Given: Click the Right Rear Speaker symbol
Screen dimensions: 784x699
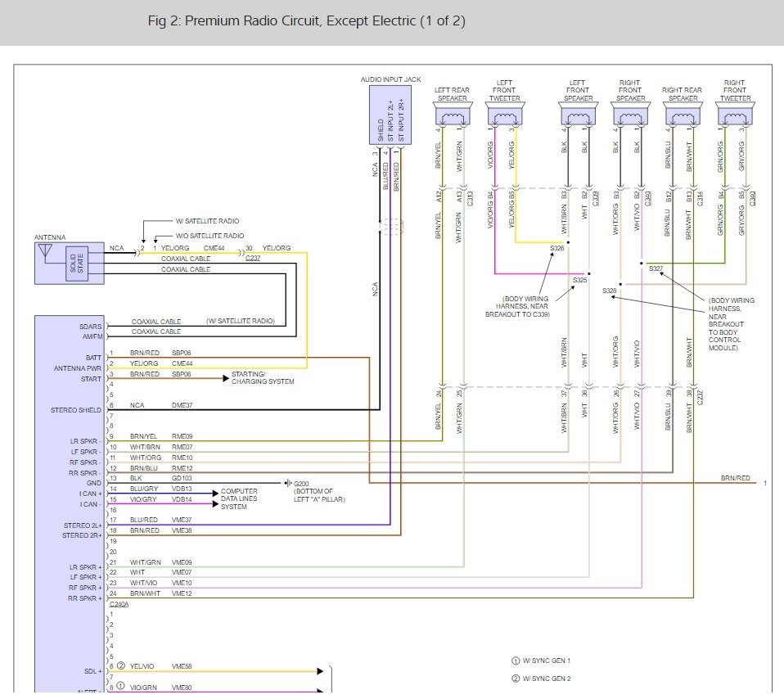Looking at the screenshot, I should [x=683, y=114].
